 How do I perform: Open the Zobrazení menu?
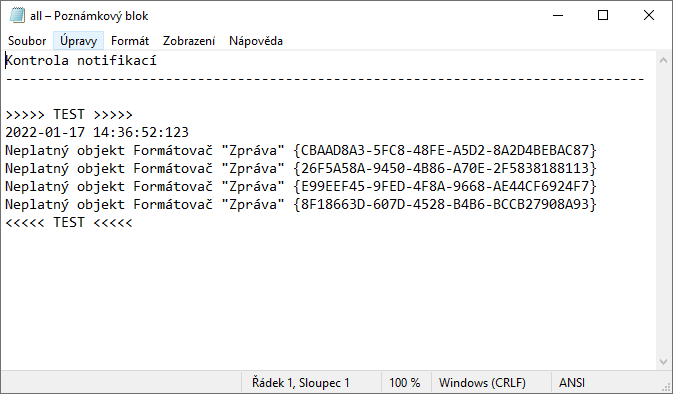(189, 41)
